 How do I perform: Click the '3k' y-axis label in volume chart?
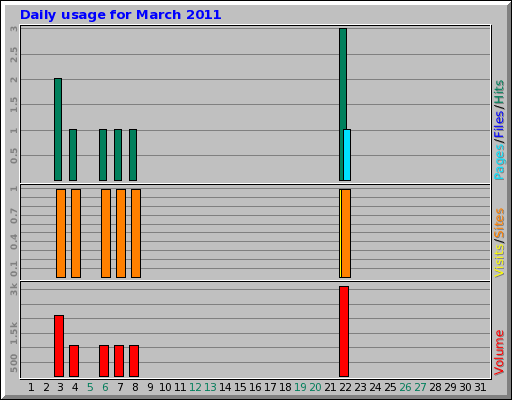click(x=14, y=290)
